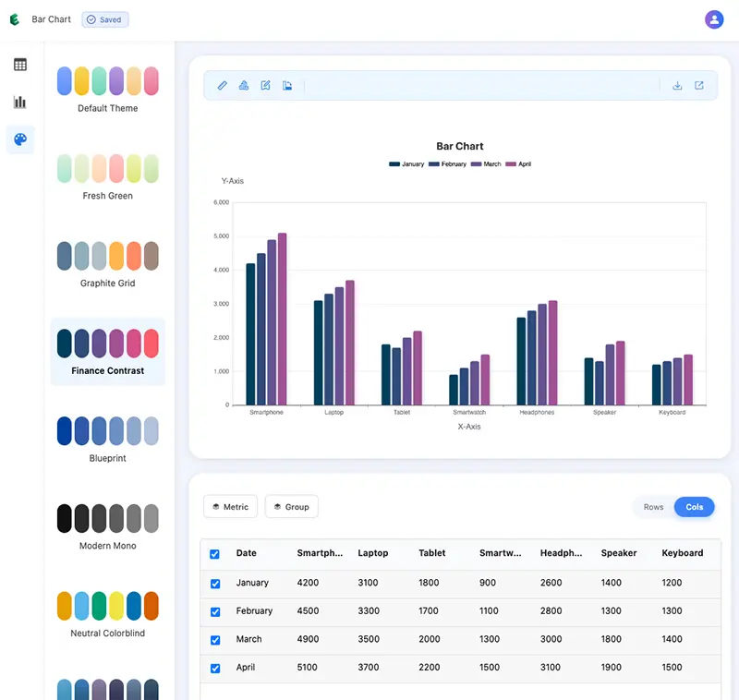
Task: Click the Headphones label on x-axis
Action: pos(537,412)
